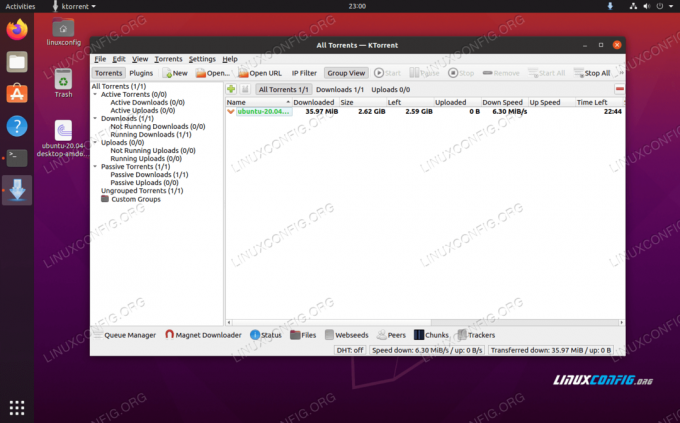Select the ubuntu-20.04 torrent row
Screen dimensions: 680x423
[x=425, y=111]
